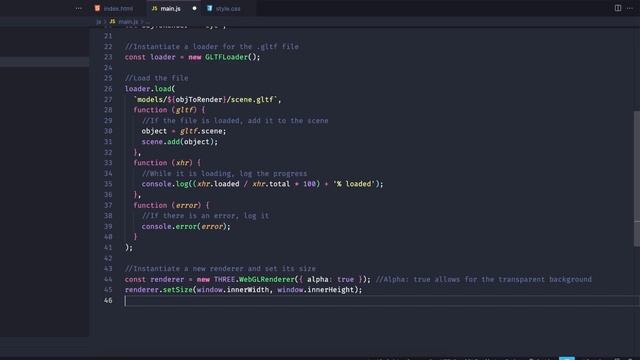Split the editor with the top-right icon
Image resolution: width=640 pixels, height=360 pixels.
coord(618,8)
